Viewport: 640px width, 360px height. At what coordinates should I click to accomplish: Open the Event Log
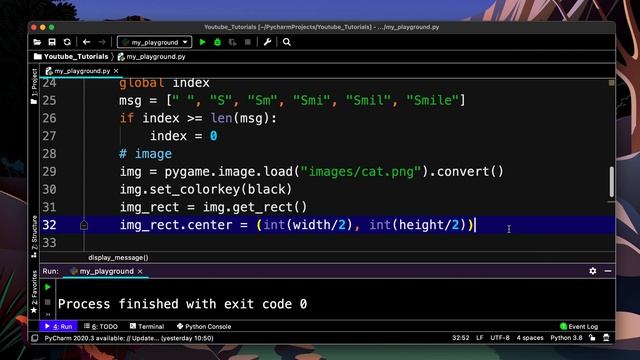[579, 327]
